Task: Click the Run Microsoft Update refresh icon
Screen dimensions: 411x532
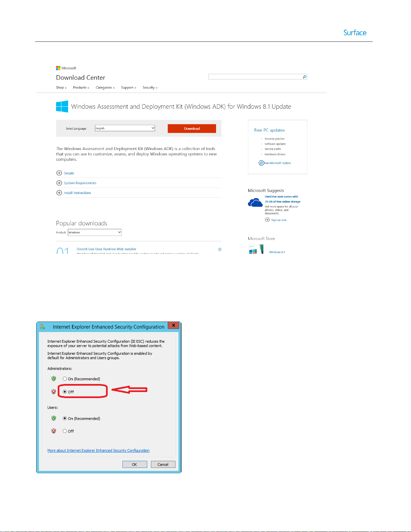Action: tap(261, 163)
